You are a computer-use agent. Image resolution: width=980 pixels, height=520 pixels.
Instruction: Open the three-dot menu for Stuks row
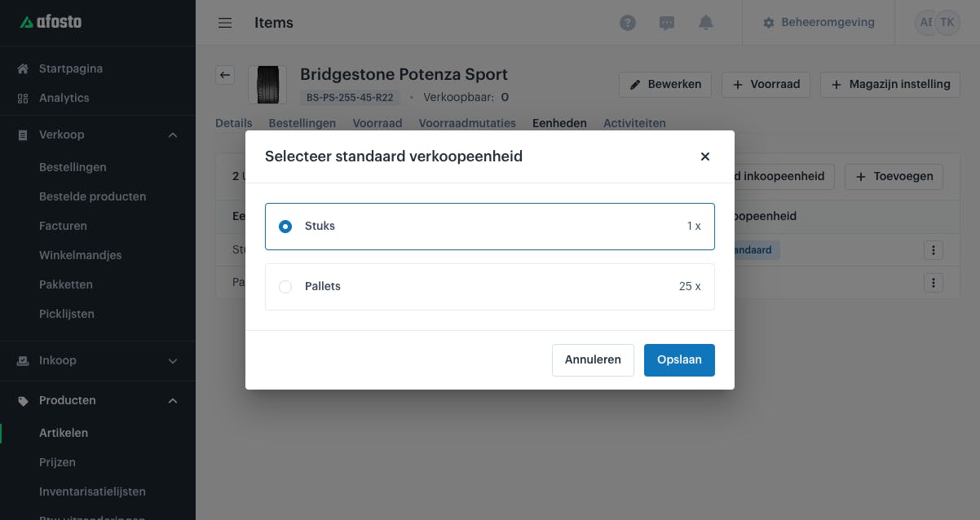click(934, 250)
